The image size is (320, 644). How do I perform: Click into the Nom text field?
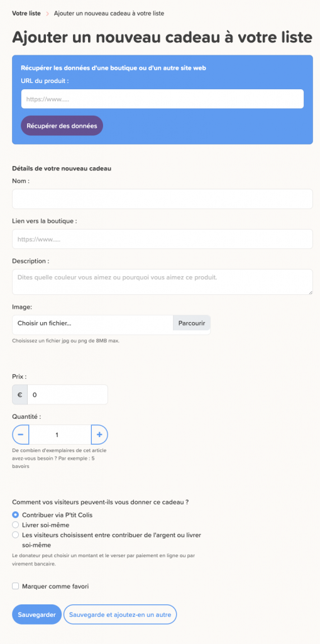tap(162, 199)
